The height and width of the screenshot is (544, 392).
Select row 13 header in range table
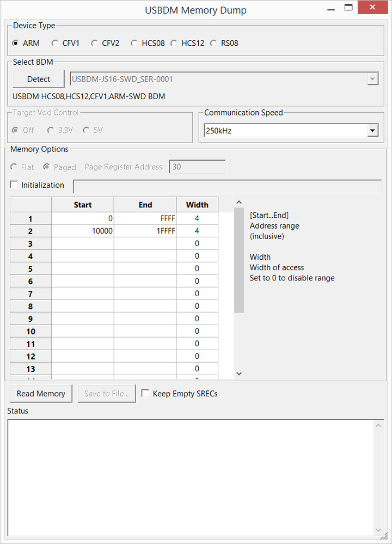(30, 369)
